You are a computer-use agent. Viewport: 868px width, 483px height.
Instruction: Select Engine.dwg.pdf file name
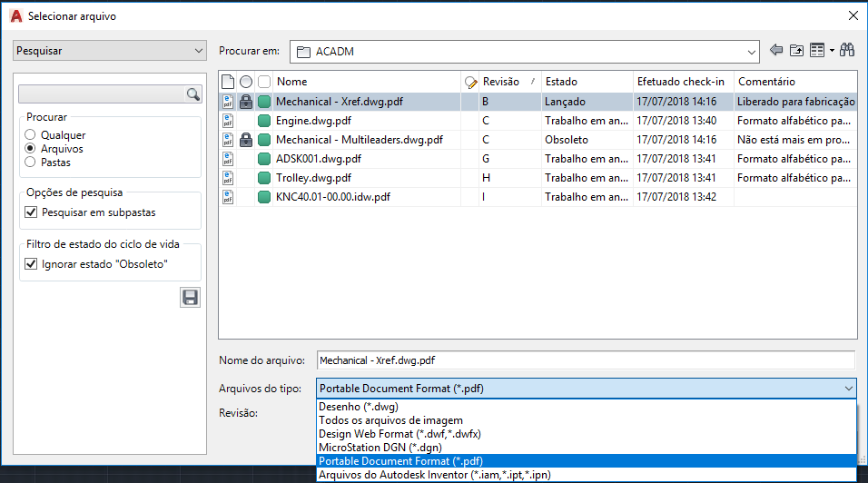click(x=313, y=121)
